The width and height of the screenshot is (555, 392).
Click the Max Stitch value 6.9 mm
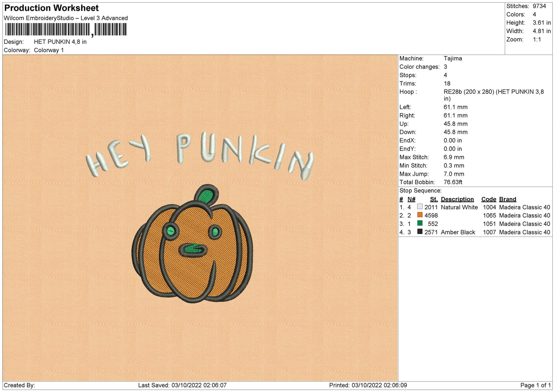pyautogui.click(x=454, y=157)
